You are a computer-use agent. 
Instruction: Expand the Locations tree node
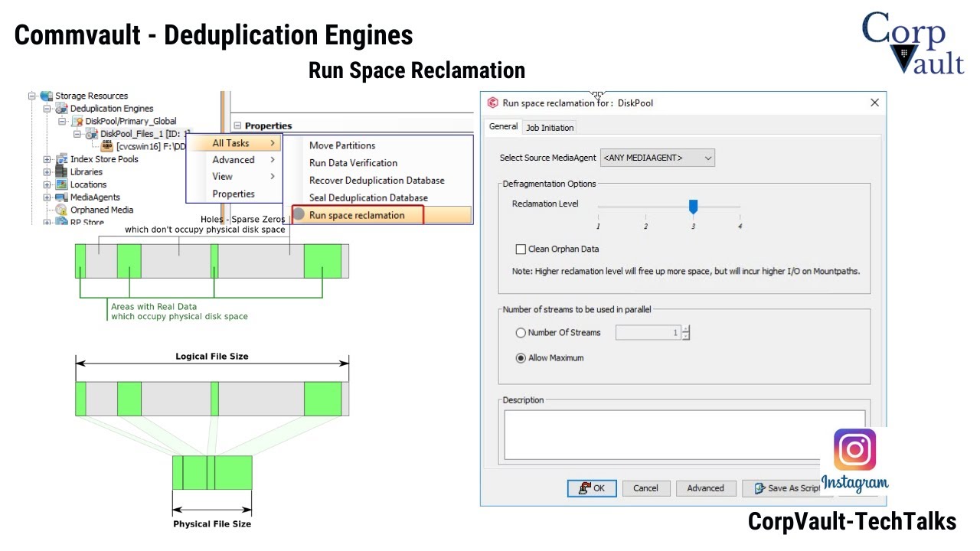47,184
